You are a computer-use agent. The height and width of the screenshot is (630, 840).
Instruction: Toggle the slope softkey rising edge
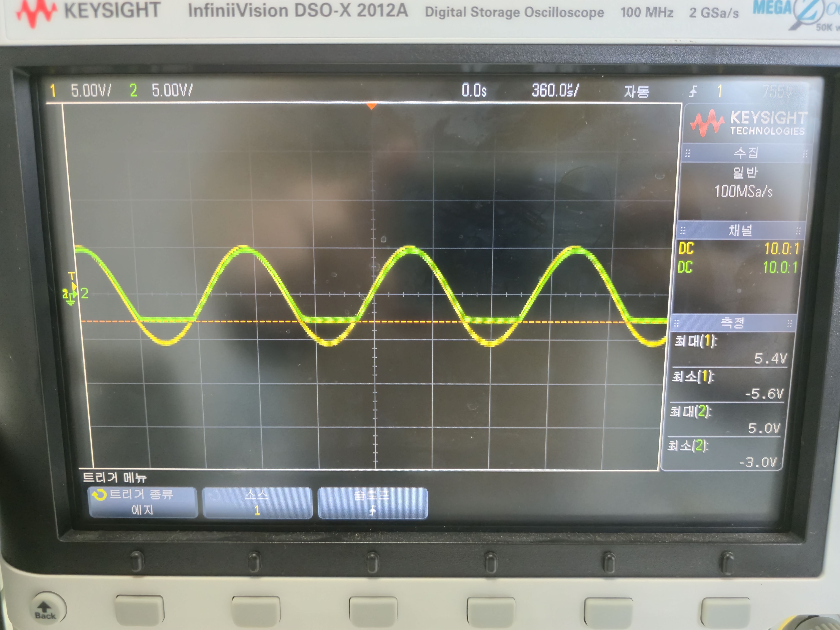[372, 503]
